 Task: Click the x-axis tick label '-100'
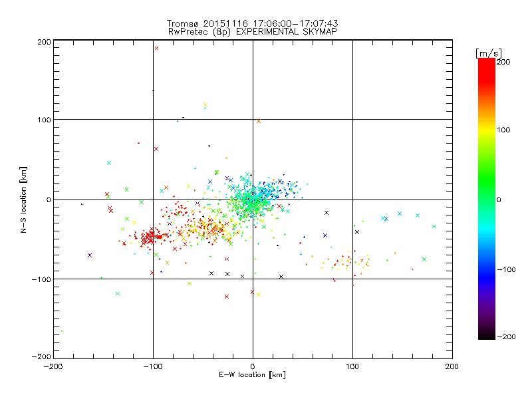(x=153, y=367)
